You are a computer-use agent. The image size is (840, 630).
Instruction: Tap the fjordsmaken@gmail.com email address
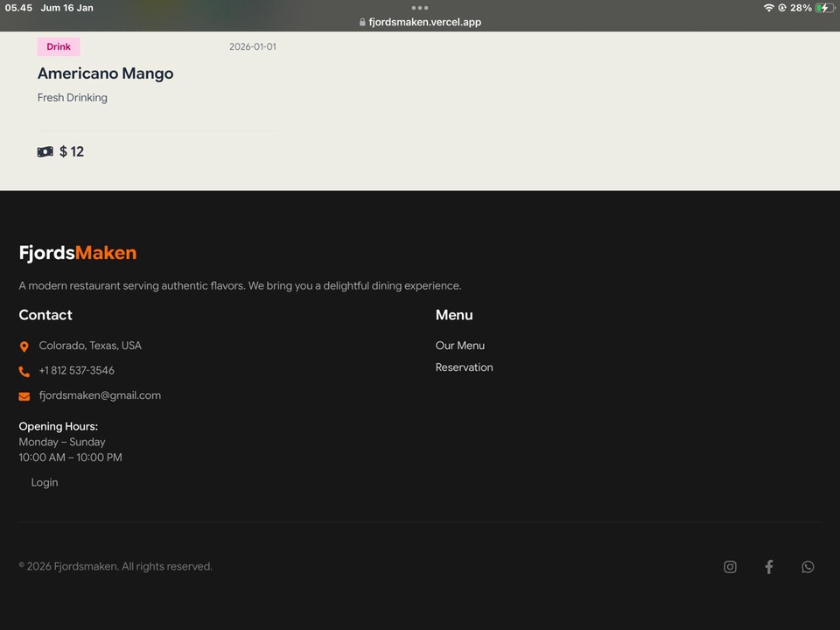click(100, 395)
